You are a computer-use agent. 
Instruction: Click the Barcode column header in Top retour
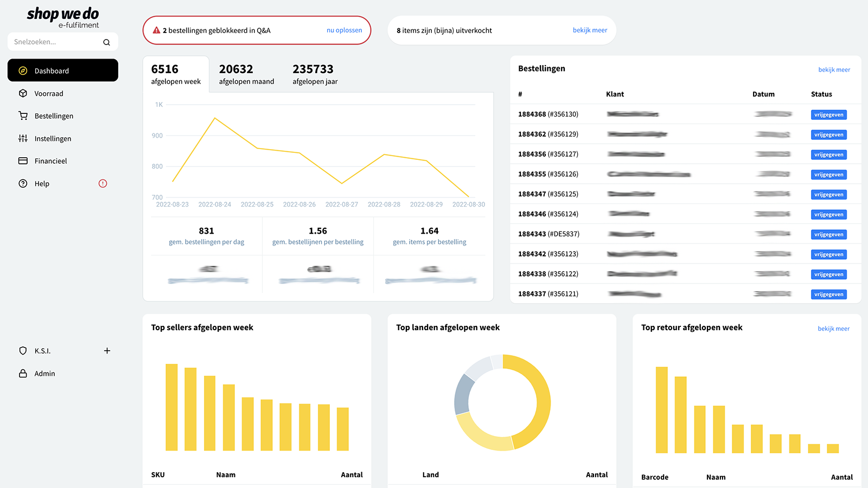point(655,478)
